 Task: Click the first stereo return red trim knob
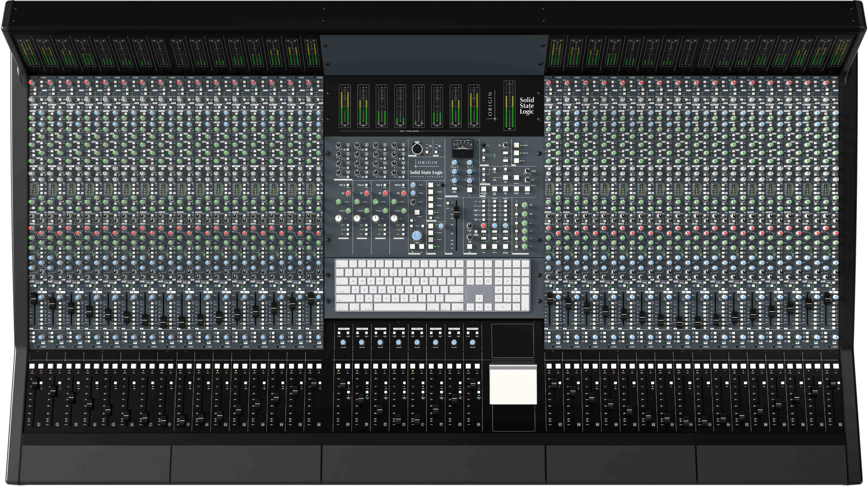point(348,193)
